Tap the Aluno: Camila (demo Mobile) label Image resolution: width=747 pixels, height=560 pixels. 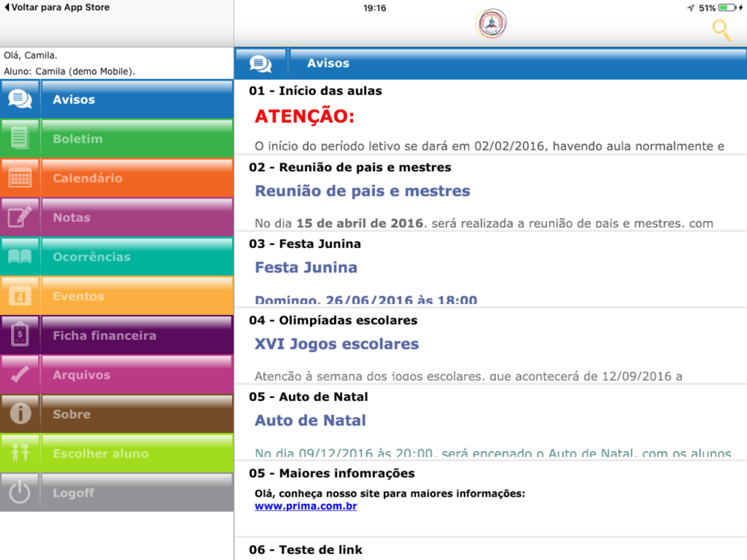coord(69,72)
